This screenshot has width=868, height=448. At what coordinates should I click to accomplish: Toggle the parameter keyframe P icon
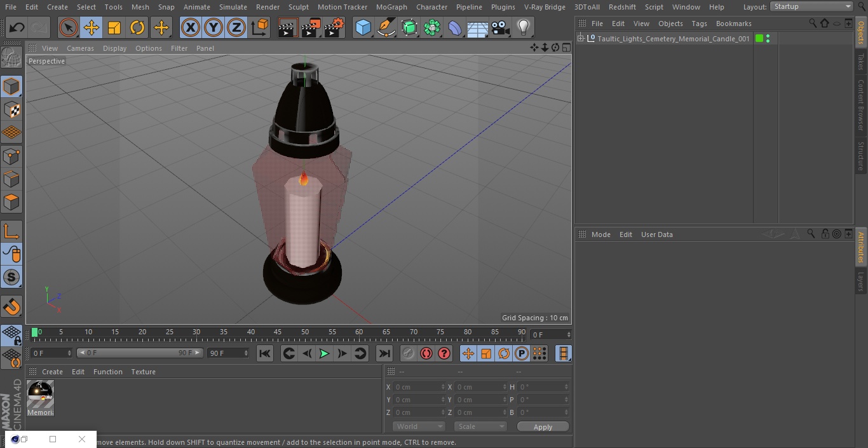tap(522, 353)
